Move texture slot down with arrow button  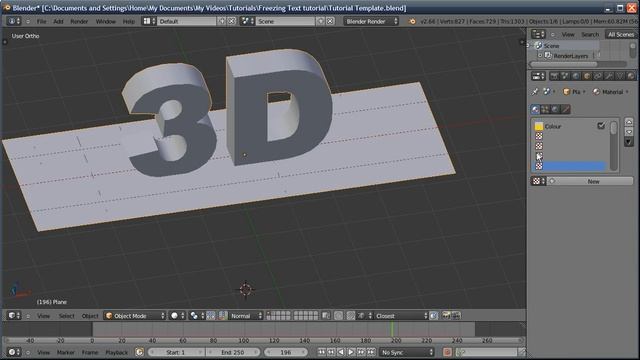pyautogui.click(x=629, y=131)
